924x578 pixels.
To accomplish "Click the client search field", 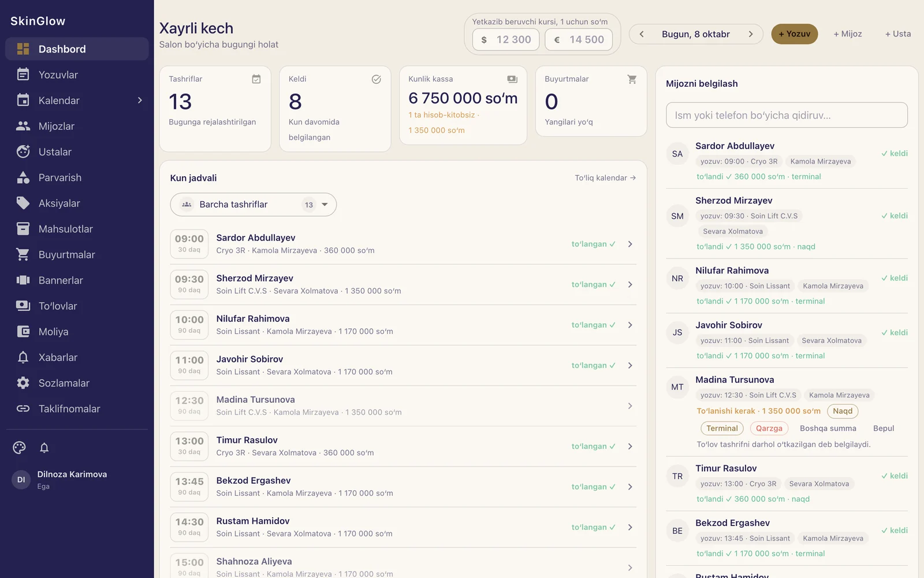I will (787, 115).
